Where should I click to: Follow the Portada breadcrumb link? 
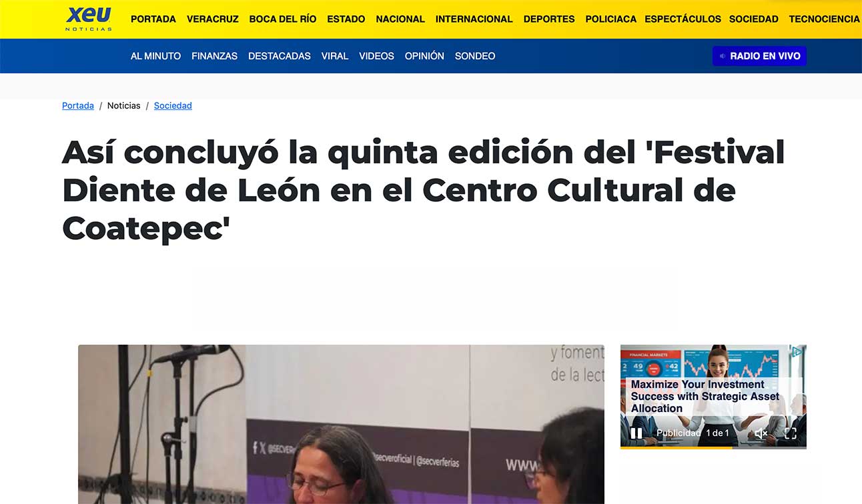(78, 105)
